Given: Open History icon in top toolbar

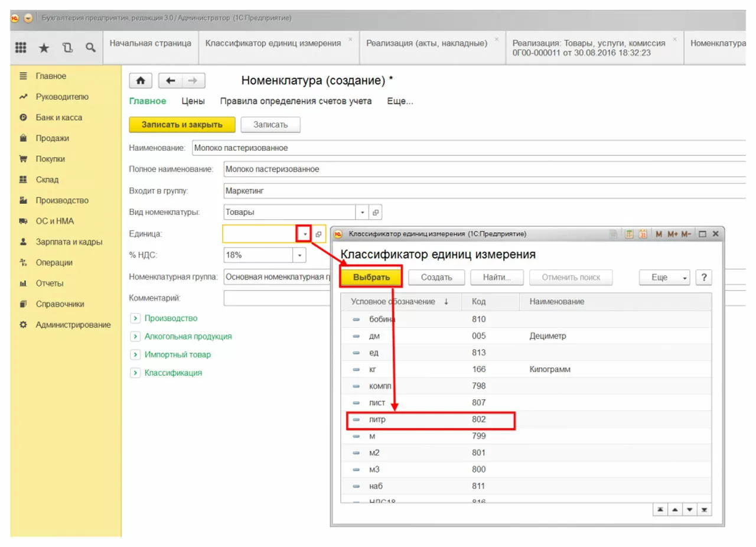Looking at the screenshot, I should pos(67,49).
